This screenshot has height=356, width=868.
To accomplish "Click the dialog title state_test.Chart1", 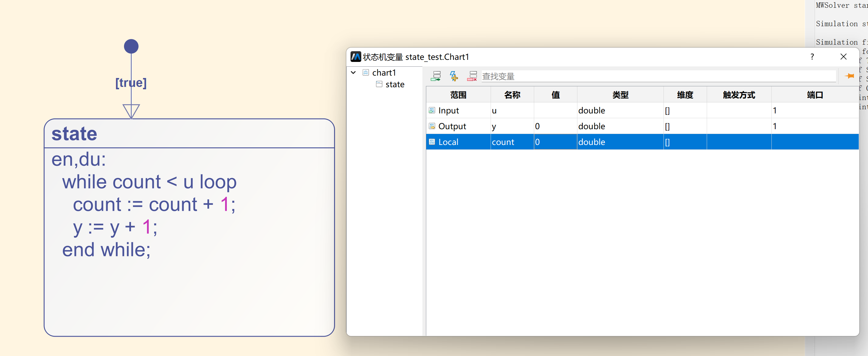I will point(437,57).
